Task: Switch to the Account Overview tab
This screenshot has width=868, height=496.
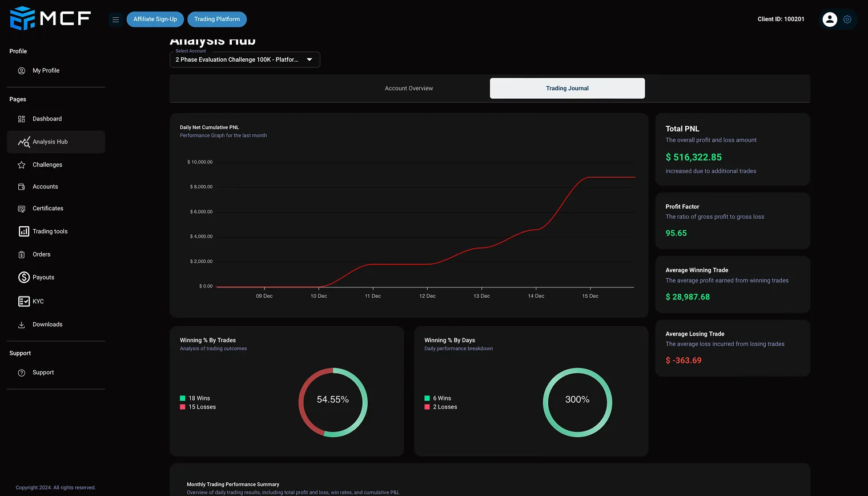Action: [x=409, y=89]
